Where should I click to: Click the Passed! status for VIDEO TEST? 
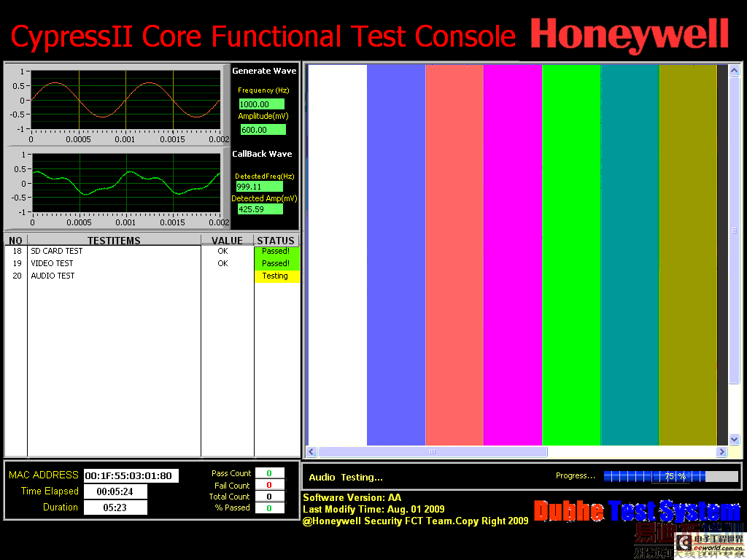276,264
